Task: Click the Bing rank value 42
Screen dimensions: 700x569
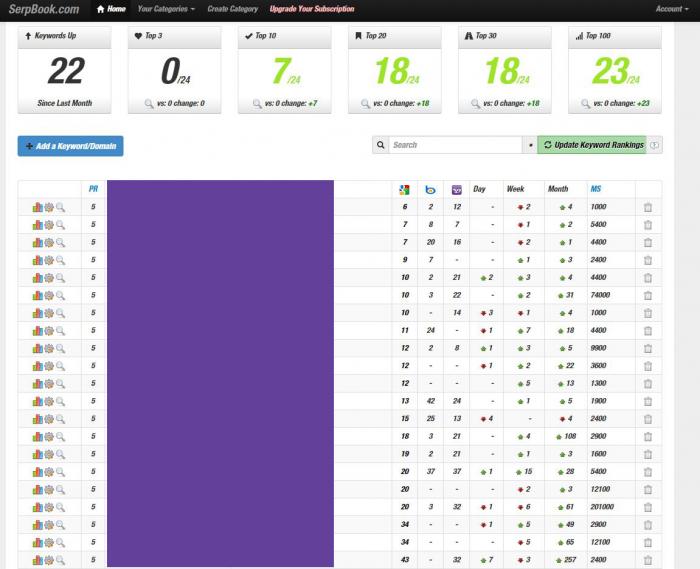Action: [431, 401]
